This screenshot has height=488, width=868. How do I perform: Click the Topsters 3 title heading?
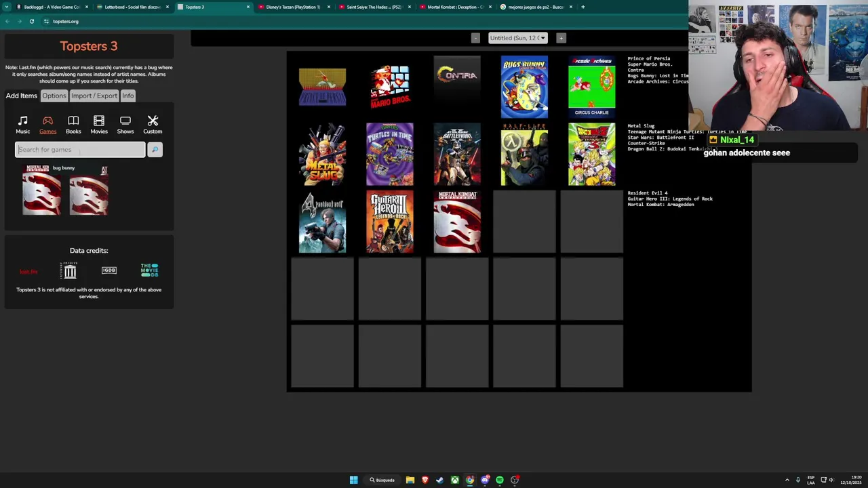(89, 46)
